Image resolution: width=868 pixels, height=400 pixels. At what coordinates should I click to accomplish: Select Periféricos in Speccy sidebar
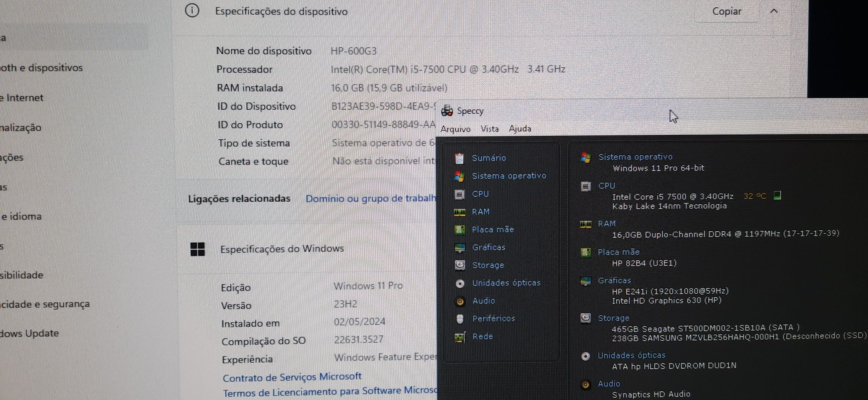(493, 318)
